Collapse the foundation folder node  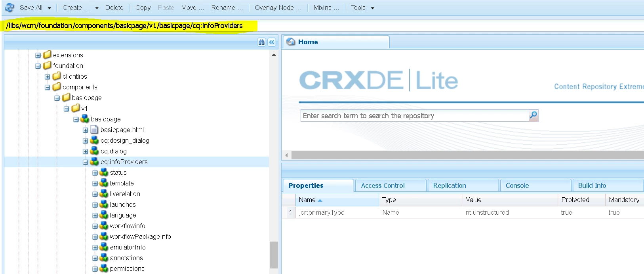38,66
